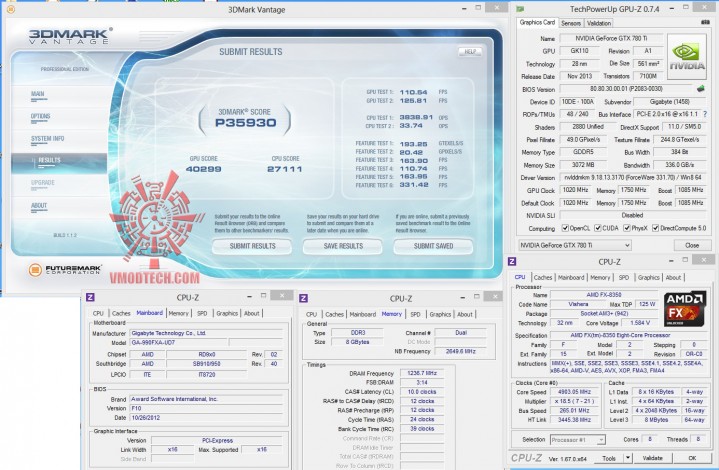The width and height of the screenshot is (719, 470).
Task: Click the CPU score value 27111
Action: 284,169
